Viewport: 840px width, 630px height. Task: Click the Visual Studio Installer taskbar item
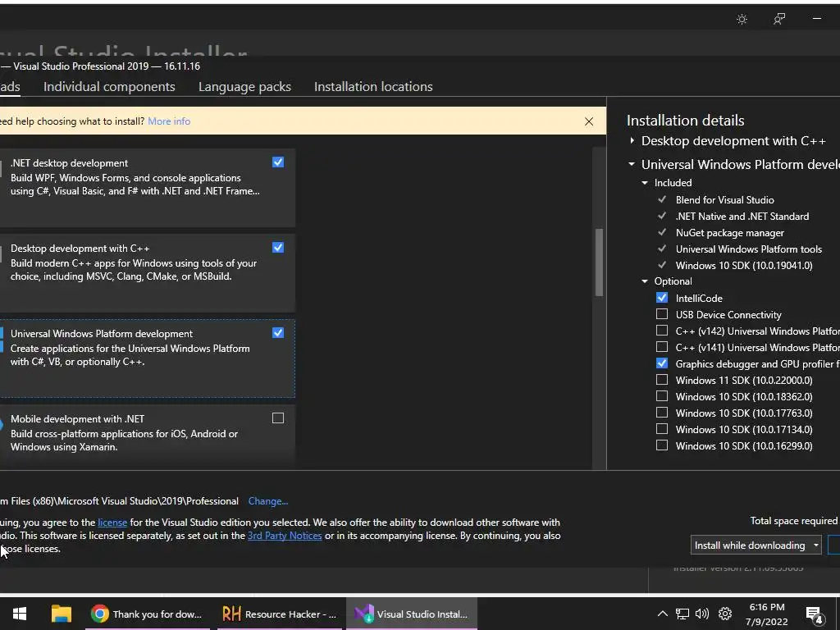click(x=412, y=614)
